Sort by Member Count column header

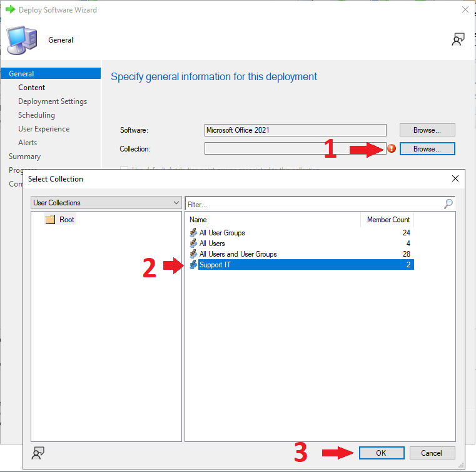388,220
